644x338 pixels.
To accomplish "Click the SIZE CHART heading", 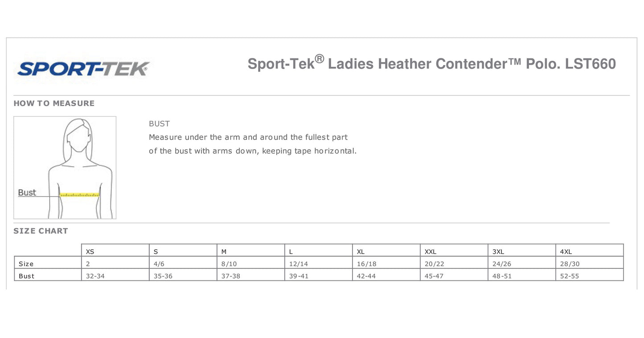I will coord(41,231).
